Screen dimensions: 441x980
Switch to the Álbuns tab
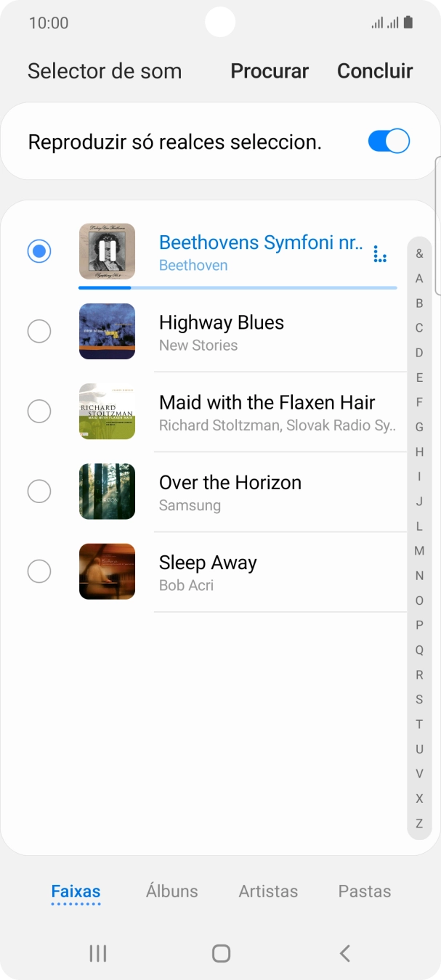pyautogui.click(x=171, y=891)
